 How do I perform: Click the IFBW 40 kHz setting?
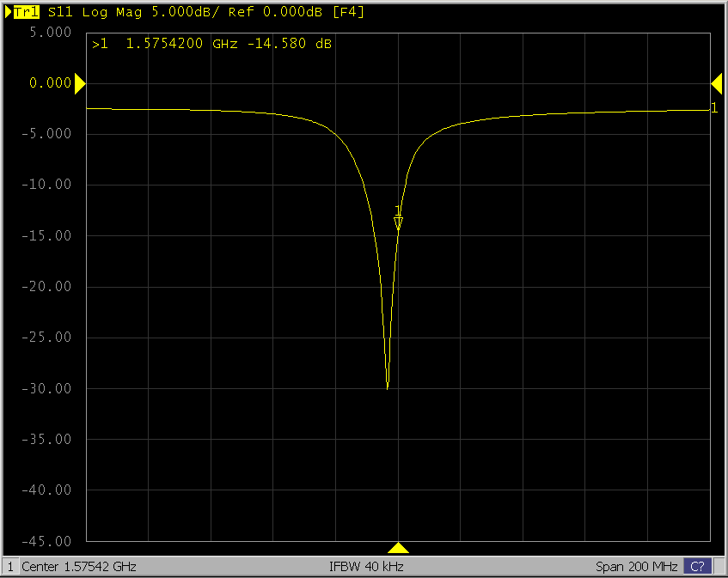(365, 567)
